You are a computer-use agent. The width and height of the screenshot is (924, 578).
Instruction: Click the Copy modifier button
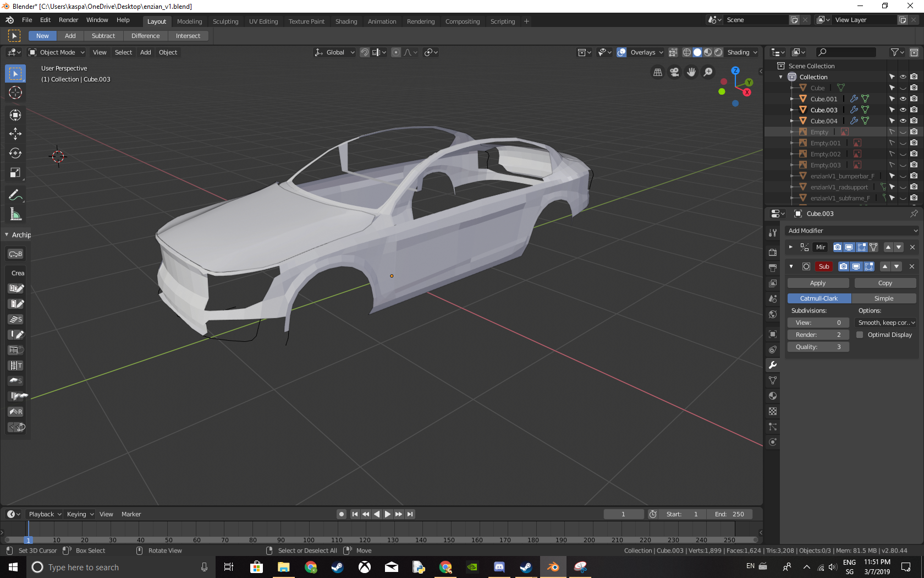pyautogui.click(x=885, y=283)
